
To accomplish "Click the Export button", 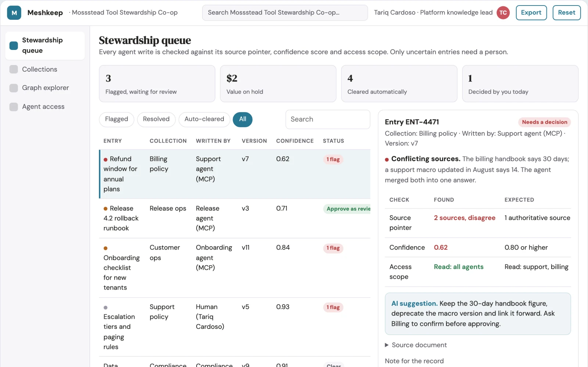I will point(531,12).
